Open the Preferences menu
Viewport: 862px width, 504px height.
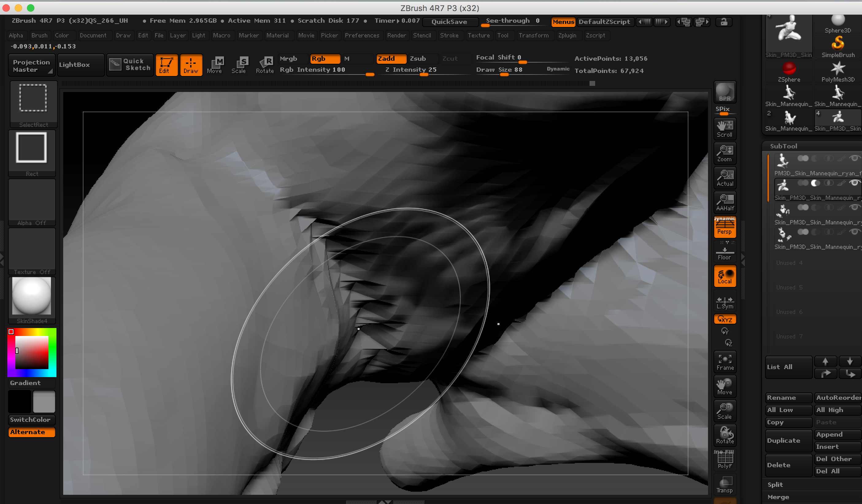click(362, 35)
